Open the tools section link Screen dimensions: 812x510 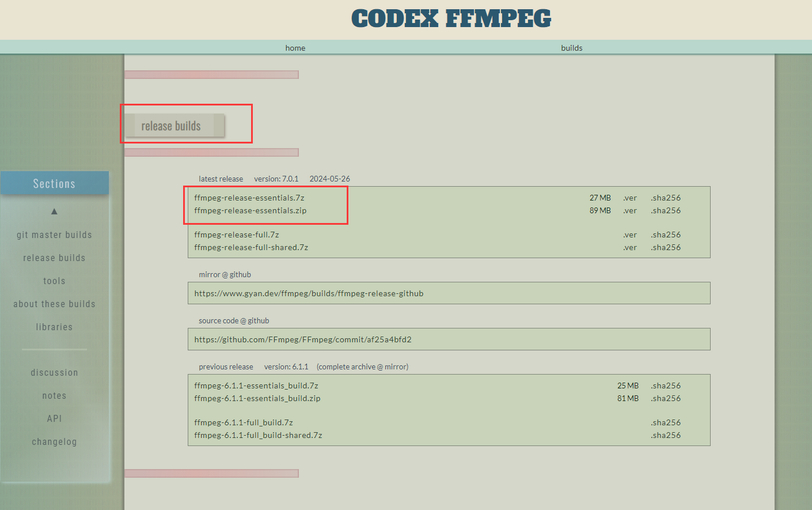(54, 281)
